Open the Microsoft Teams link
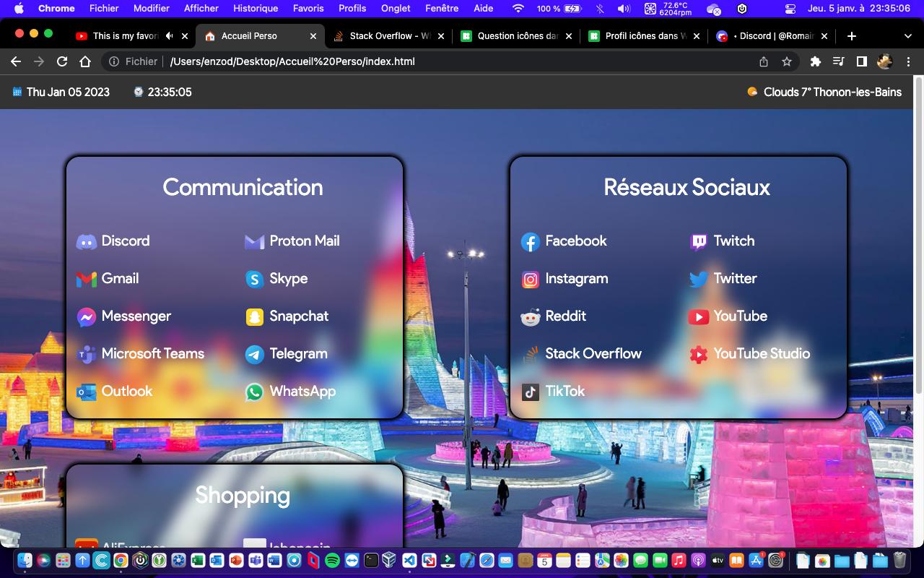This screenshot has width=924, height=578. click(153, 353)
